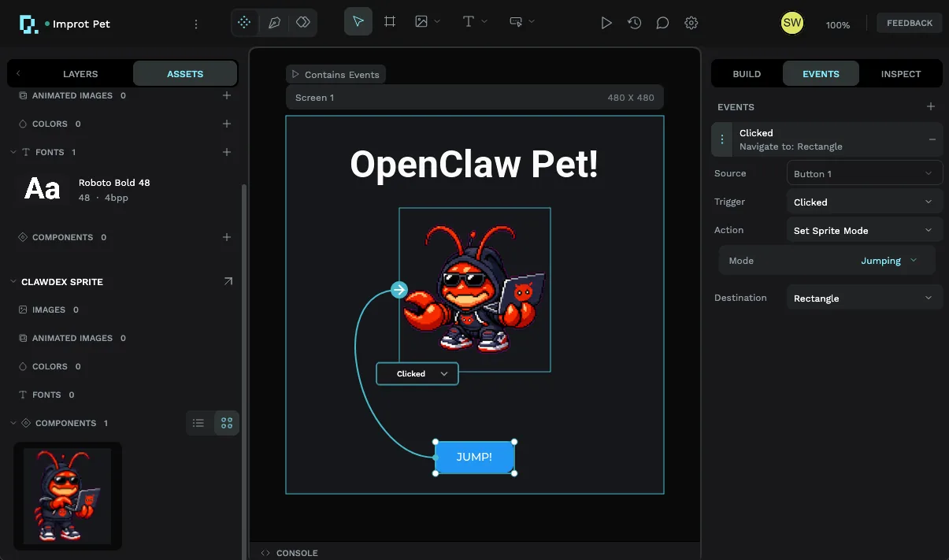Select the pen/draw mode icon

tap(274, 23)
